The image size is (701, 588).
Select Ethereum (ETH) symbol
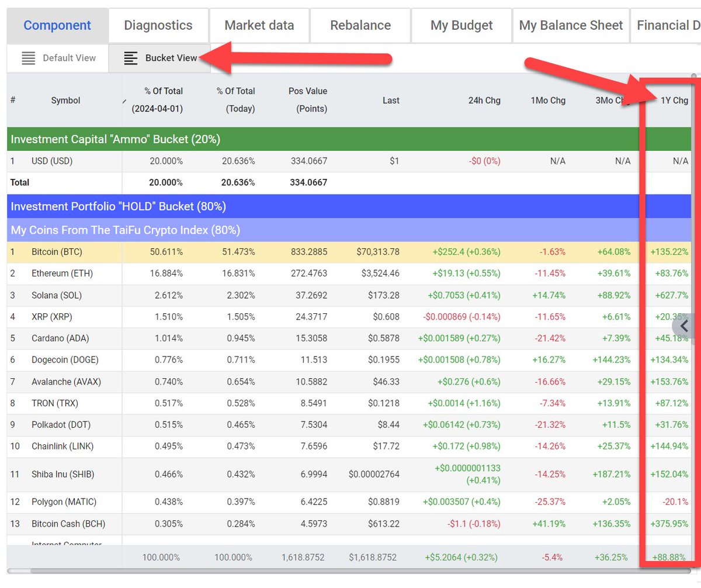[x=62, y=274]
